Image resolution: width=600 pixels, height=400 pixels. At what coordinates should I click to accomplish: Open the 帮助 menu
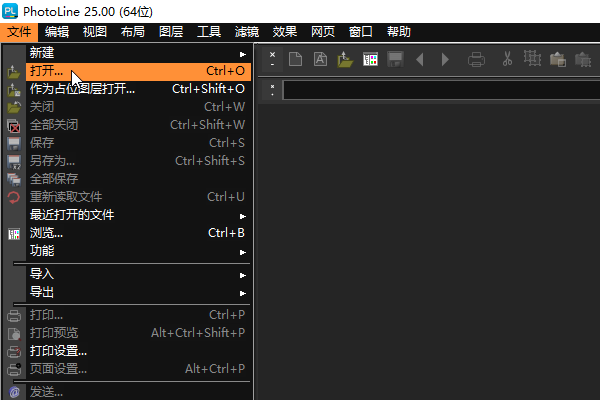(x=398, y=31)
